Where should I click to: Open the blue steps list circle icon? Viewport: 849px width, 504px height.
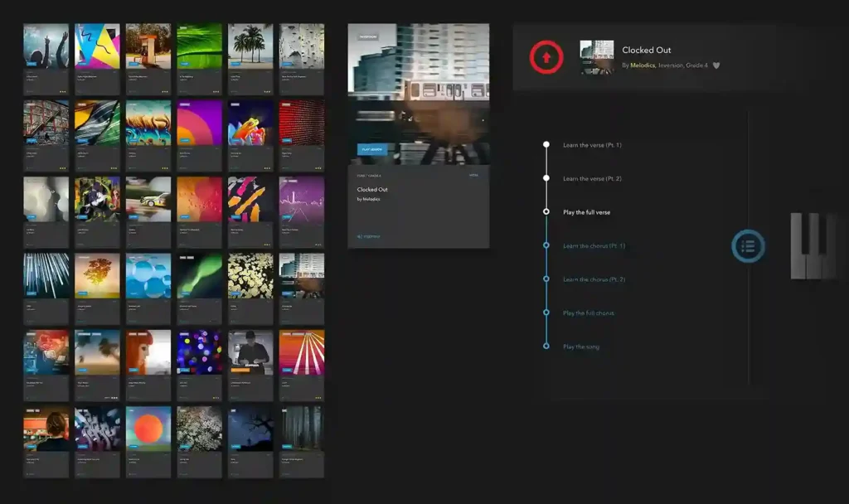pos(748,246)
